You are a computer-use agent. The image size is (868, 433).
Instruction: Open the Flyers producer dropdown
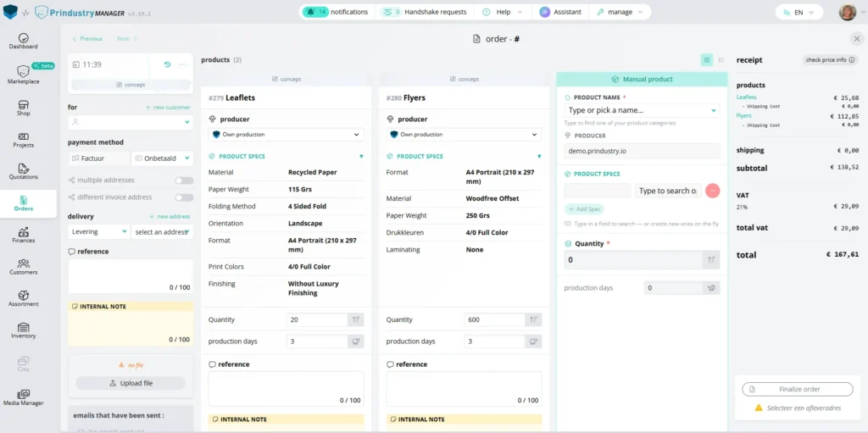click(x=464, y=135)
